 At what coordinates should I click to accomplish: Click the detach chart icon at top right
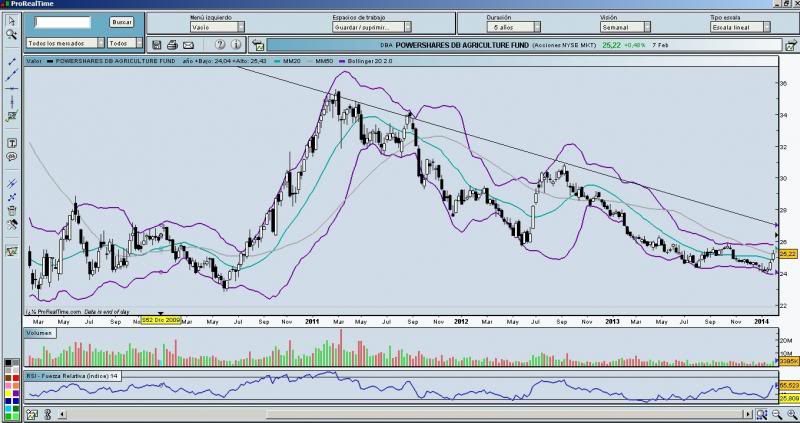791,46
